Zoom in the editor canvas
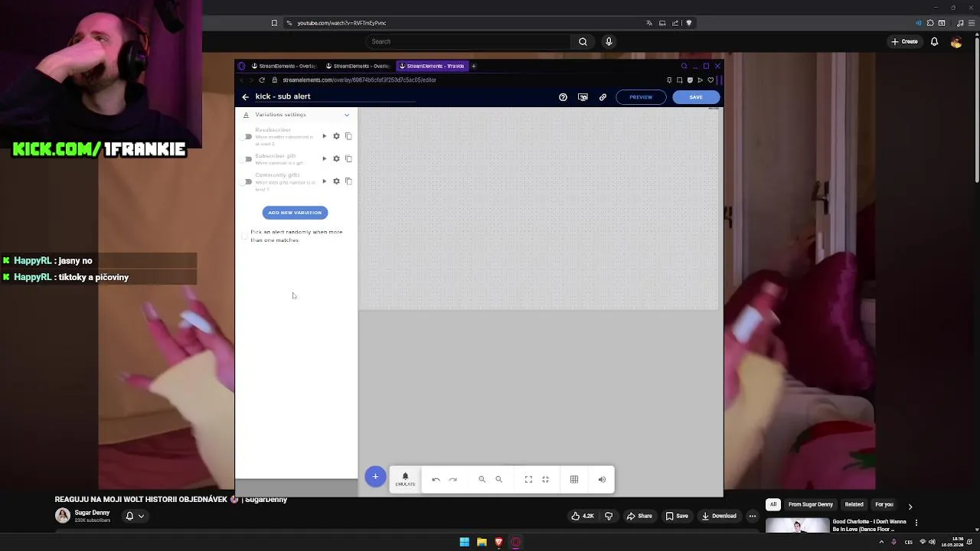 pyautogui.click(x=482, y=480)
